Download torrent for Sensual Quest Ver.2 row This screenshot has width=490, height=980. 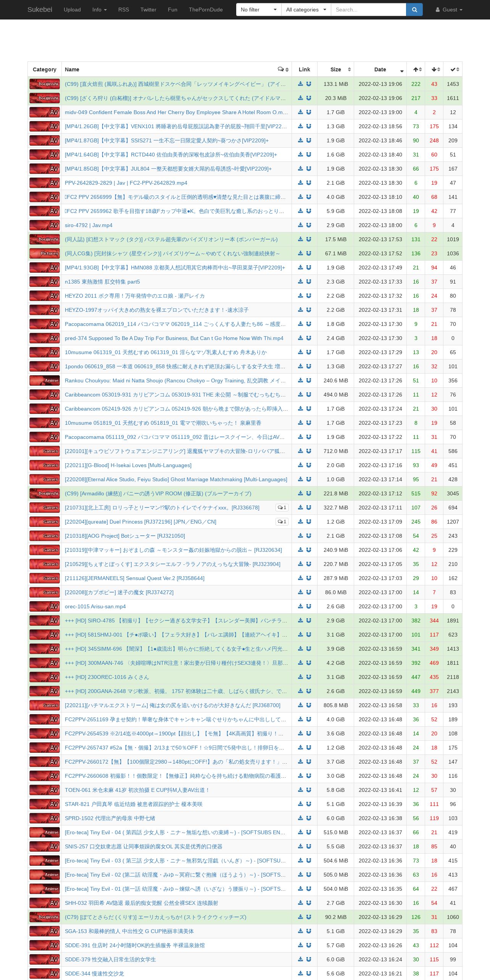(x=300, y=578)
